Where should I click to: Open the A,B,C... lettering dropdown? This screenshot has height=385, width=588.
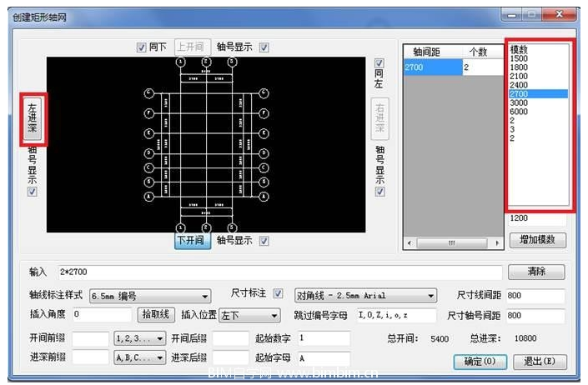pos(140,358)
